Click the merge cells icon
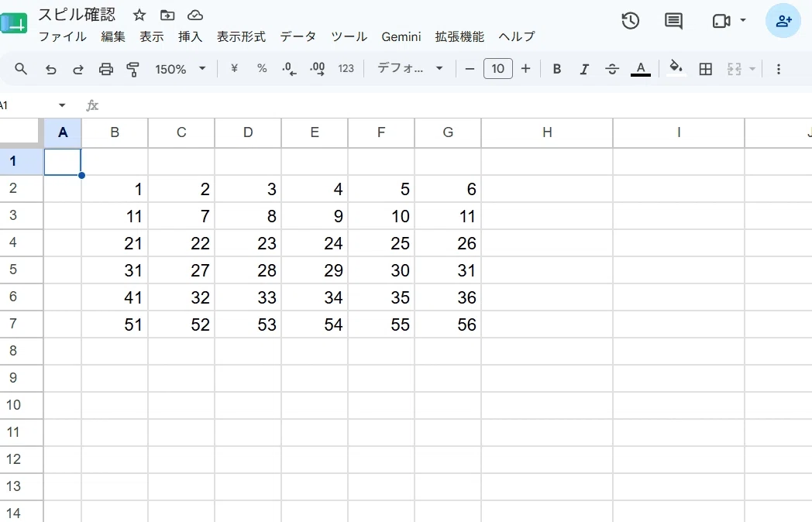The width and height of the screenshot is (812, 522). [735, 69]
